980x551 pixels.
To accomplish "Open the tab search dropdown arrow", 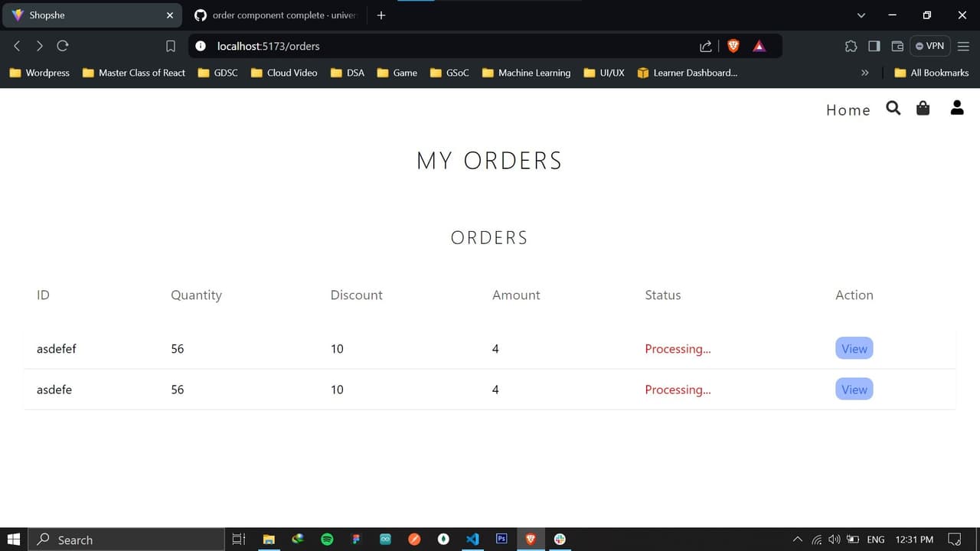I will (x=861, y=15).
